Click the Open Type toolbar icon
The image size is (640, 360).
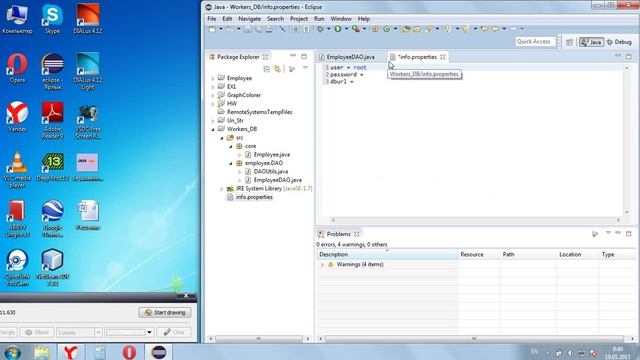click(x=406, y=29)
